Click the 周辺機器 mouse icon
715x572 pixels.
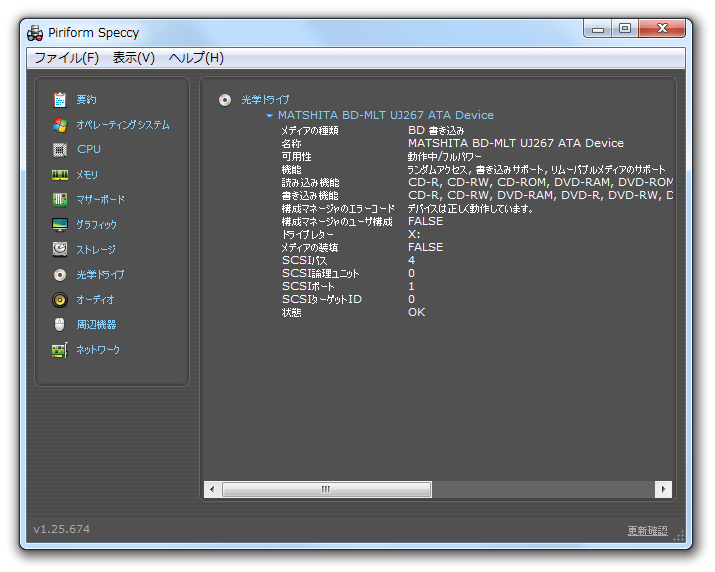tap(60, 324)
